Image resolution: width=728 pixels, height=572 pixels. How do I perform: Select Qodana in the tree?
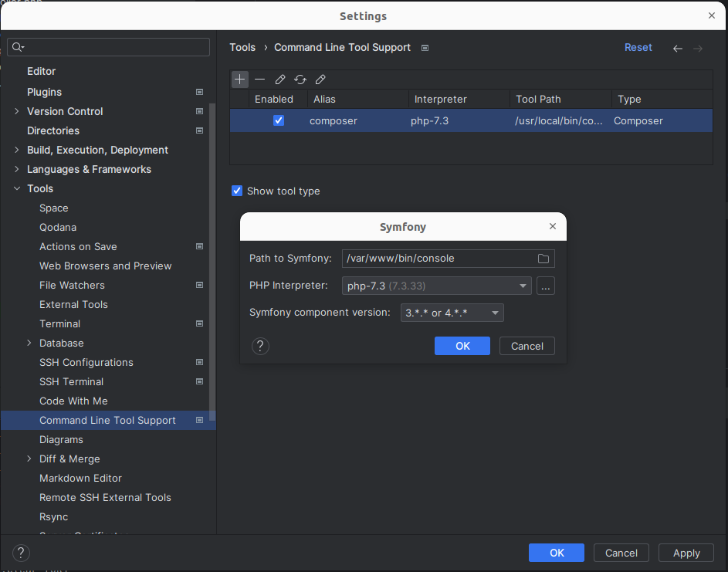pos(58,228)
